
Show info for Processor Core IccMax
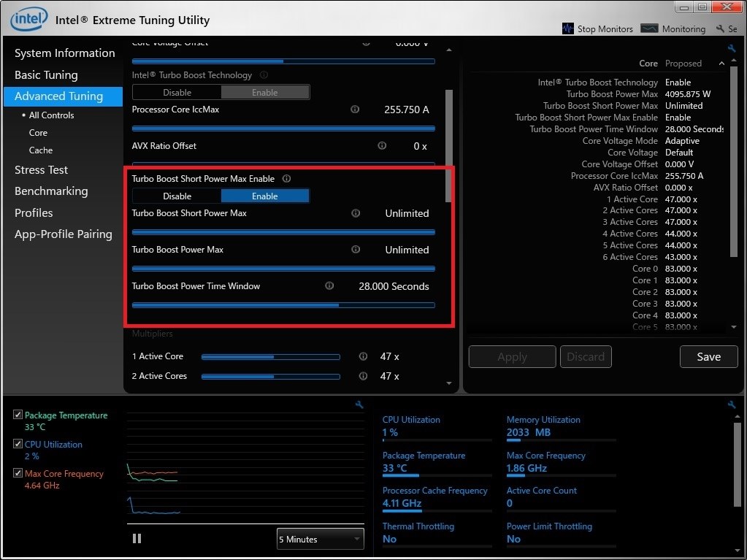(355, 109)
